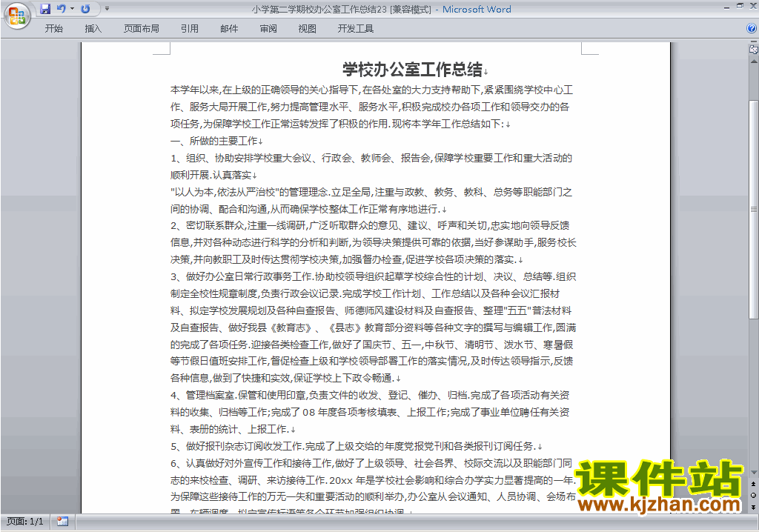Switch to the 页面布局 tab
This screenshot has height=532, width=759.
tap(142, 29)
